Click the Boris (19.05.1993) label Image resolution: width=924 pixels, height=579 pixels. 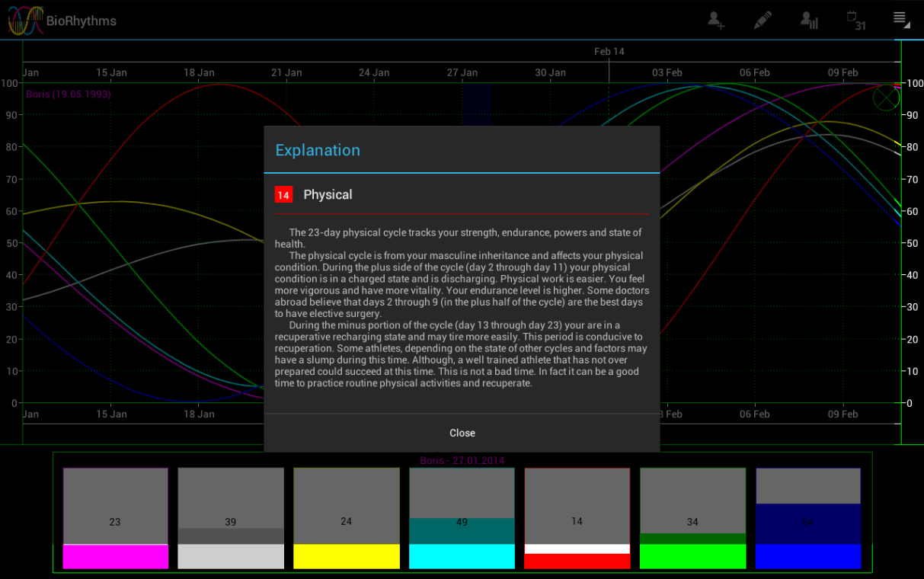tap(69, 94)
